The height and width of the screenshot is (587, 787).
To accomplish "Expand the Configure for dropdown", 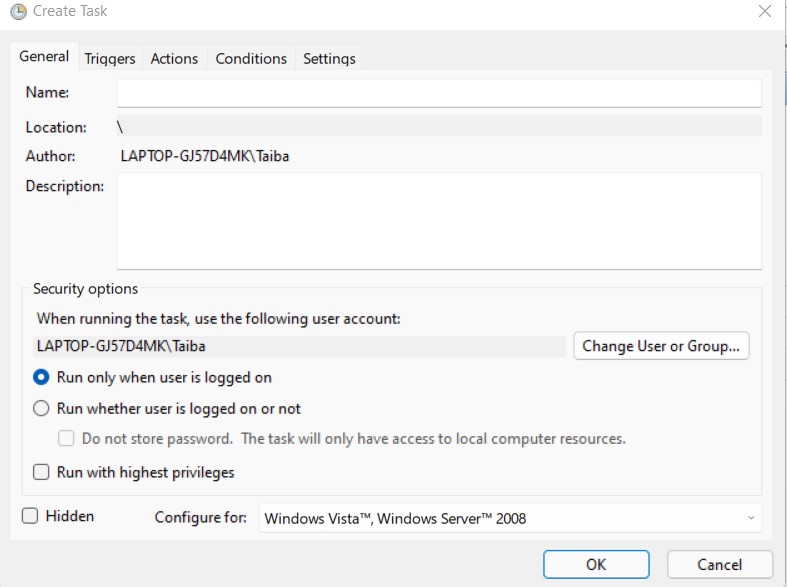I will coord(510,518).
